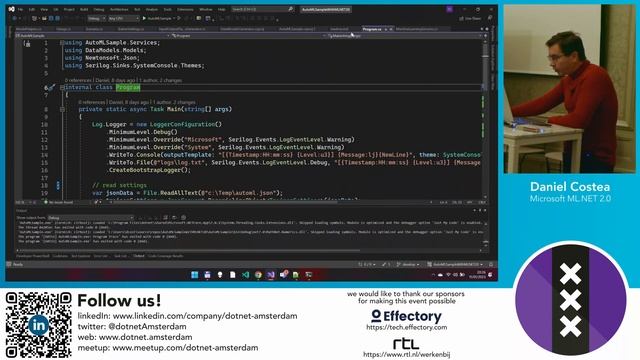Open the Error List tab
This screenshot has width=640, height=360.
point(100,256)
